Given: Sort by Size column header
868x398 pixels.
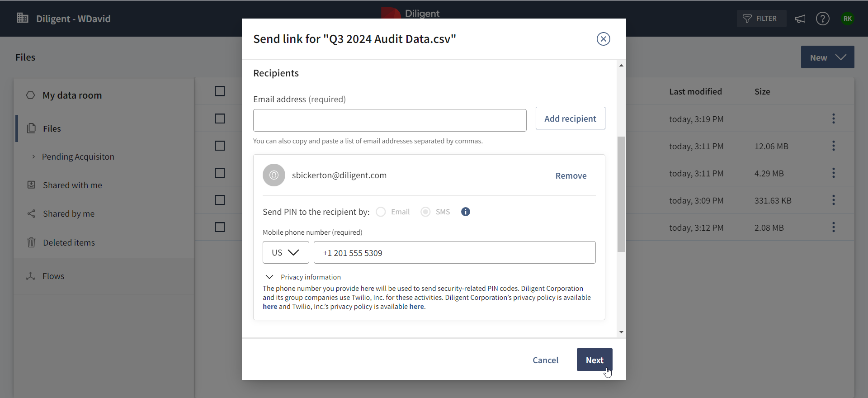Looking at the screenshot, I should (x=762, y=91).
